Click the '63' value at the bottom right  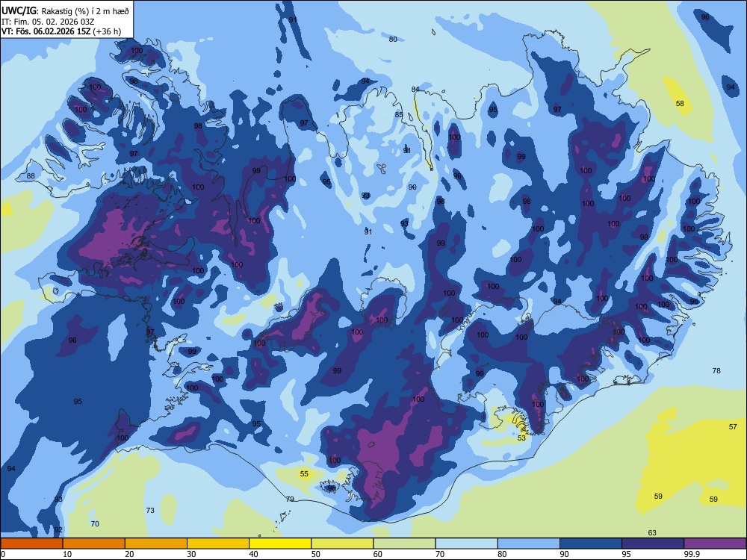point(652,532)
